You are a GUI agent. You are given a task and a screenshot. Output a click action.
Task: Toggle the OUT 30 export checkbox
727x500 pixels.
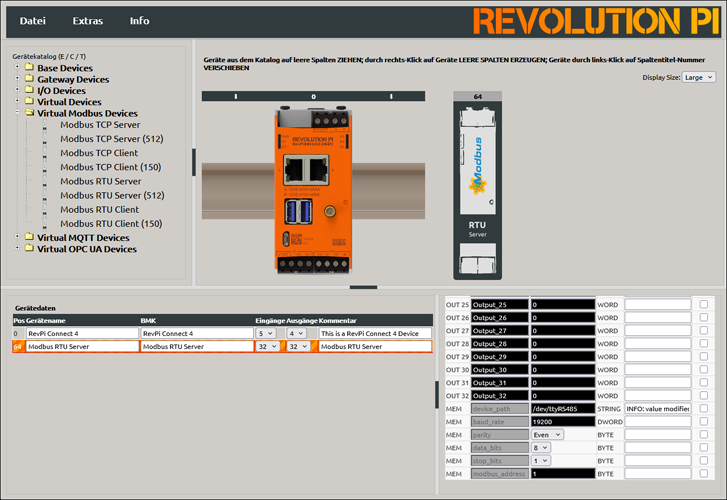[x=704, y=369]
